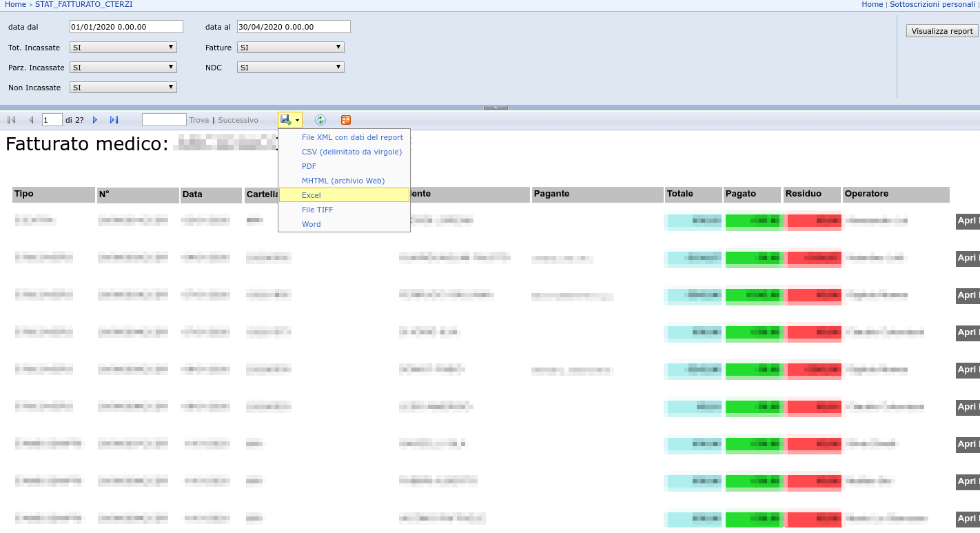Screen dimensions: 980x533
Task: Select Excel export format
Action: point(312,195)
